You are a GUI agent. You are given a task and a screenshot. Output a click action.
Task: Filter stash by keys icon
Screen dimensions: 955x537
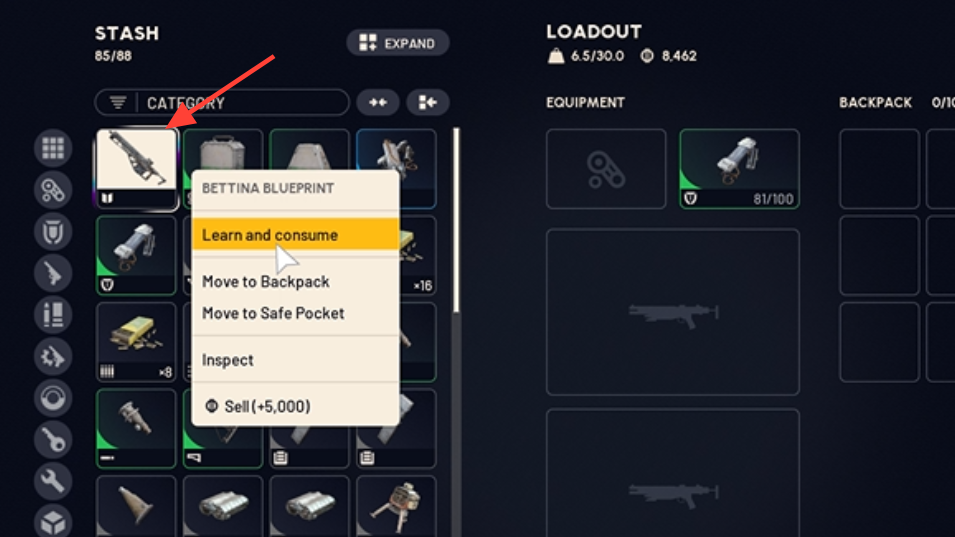tap(53, 440)
